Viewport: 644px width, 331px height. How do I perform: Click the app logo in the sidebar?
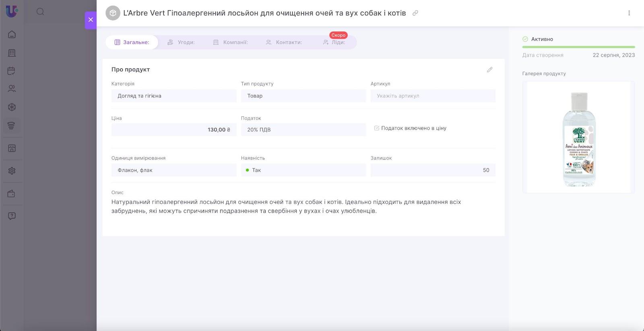12,11
